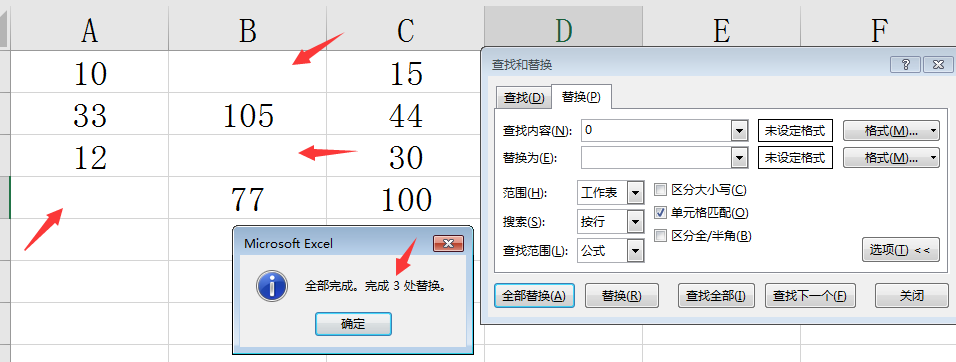Image resolution: width=956 pixels, height=362 pixels.
Task: Select the cell containing 15
Action: tap(405, 72)
